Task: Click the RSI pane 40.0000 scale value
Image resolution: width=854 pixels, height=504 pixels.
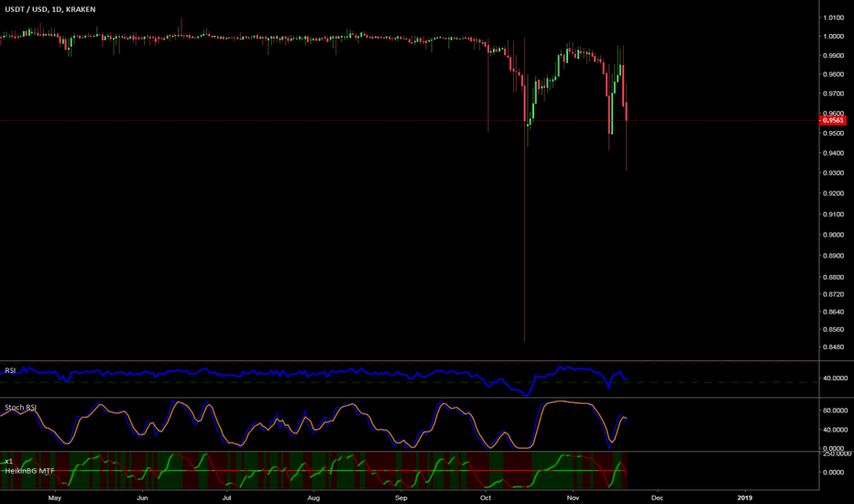Action: [835, 378]
